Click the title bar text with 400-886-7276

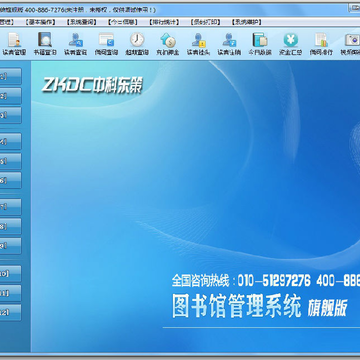tap(78, 10)
